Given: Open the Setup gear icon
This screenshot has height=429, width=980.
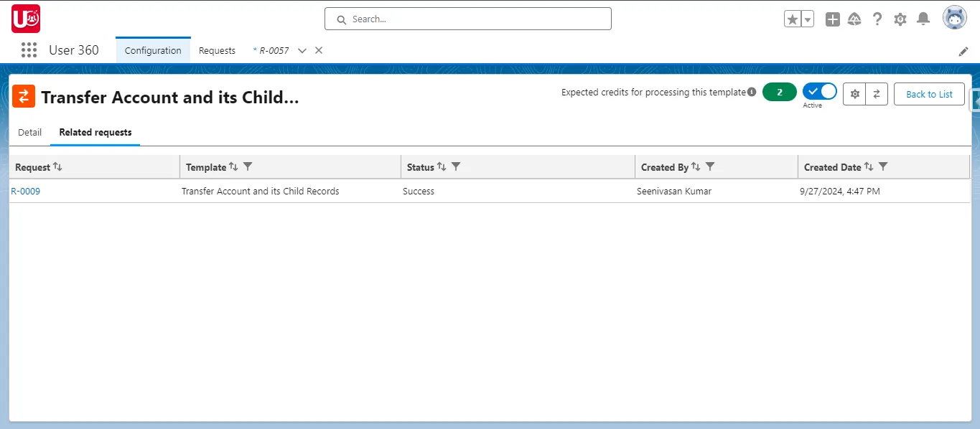Looking at the screenshot, I should 900,19.
